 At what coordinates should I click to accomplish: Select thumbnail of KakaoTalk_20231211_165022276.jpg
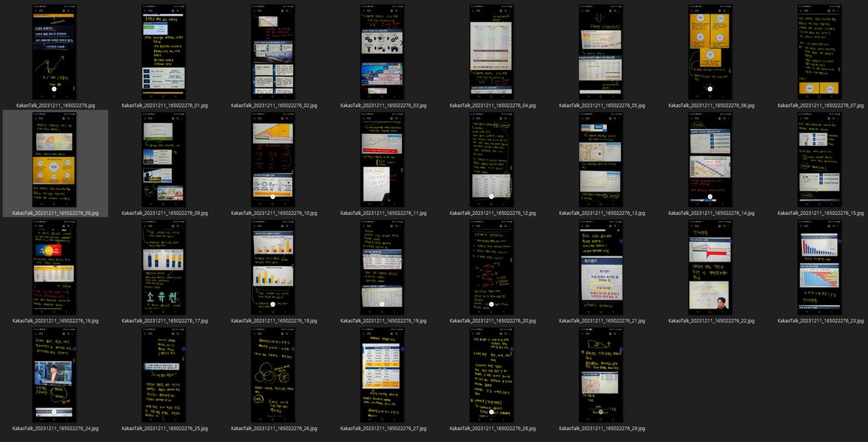(55, 52)
